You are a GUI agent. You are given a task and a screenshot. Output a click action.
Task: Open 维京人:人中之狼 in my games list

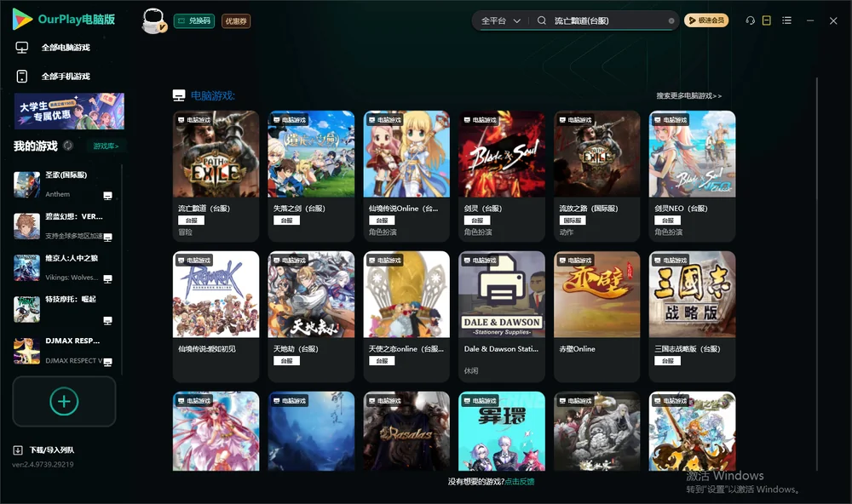coord(64,267)
